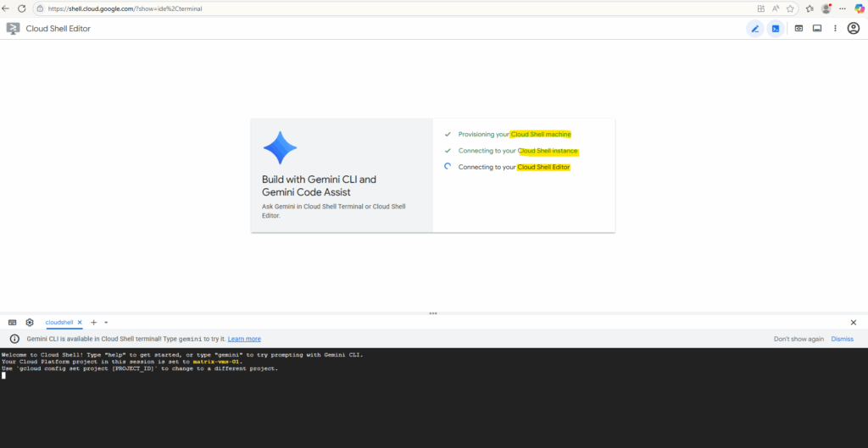Open the Learn more link
Image resolution: width=868 pixels, height=448 pixels.
pyautogui.click(x=244, y=339)
